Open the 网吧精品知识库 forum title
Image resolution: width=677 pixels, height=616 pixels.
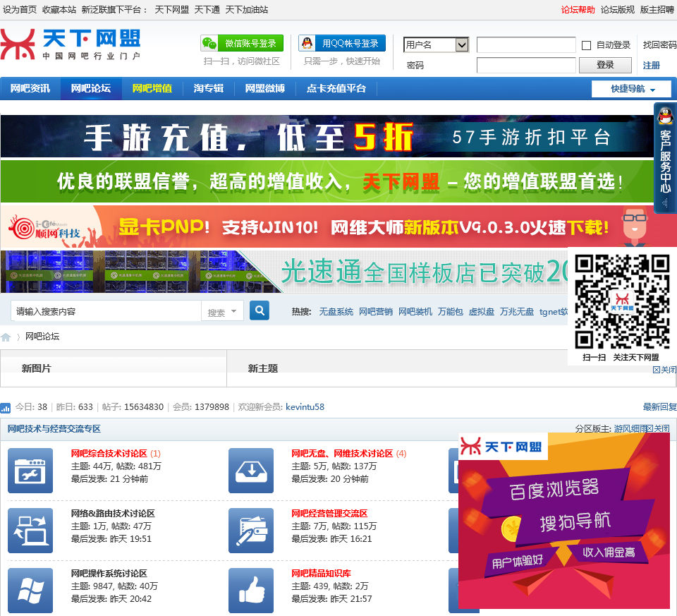click(x=322, y=574)
